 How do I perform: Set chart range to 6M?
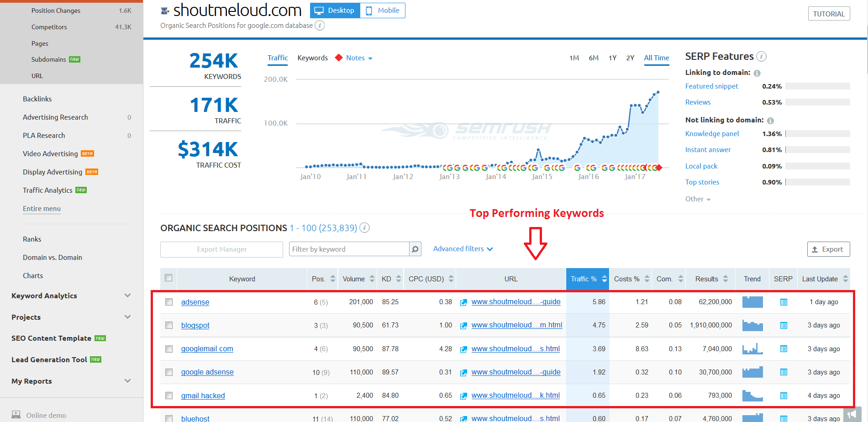tap(594, 58)
